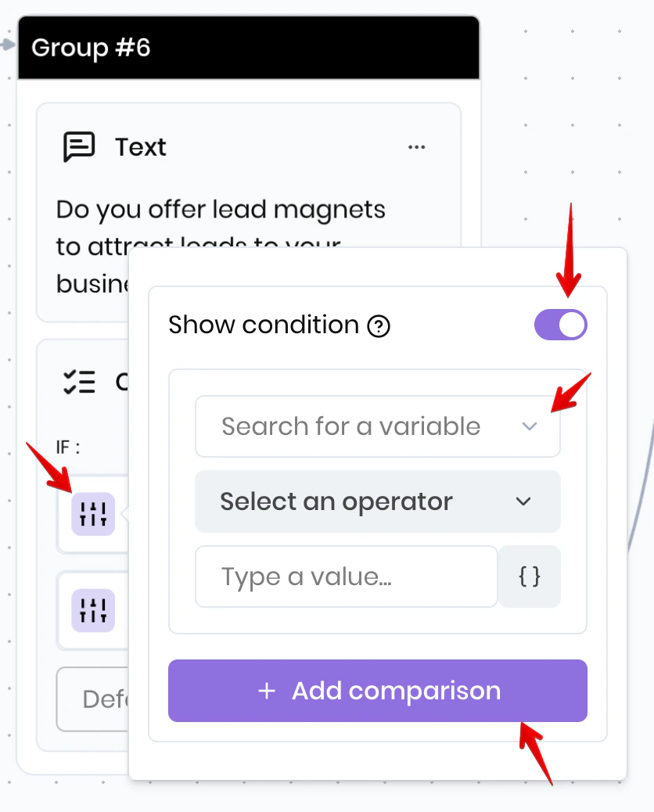The width and height of the screenshot is (654, 812).
Task: Click the Text block speech bubble icon
Action: [78, 146]
